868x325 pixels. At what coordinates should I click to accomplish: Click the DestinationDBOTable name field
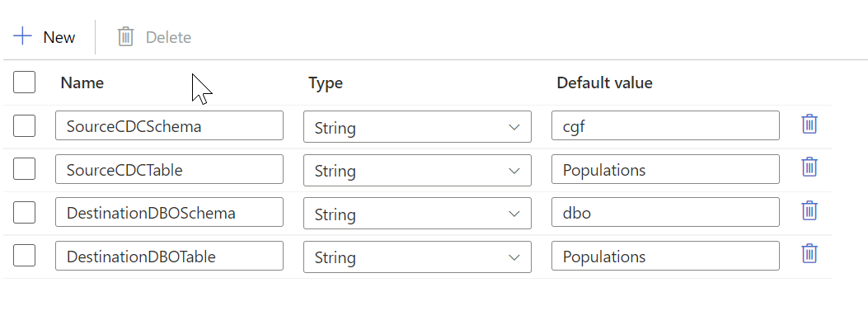coord(169,255)
